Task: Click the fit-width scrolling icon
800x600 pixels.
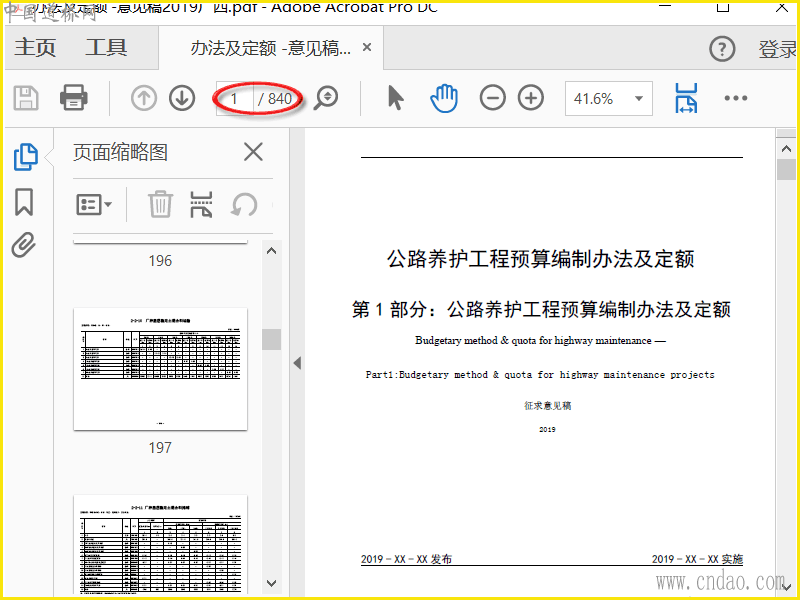Action: (x=686, y=98)
